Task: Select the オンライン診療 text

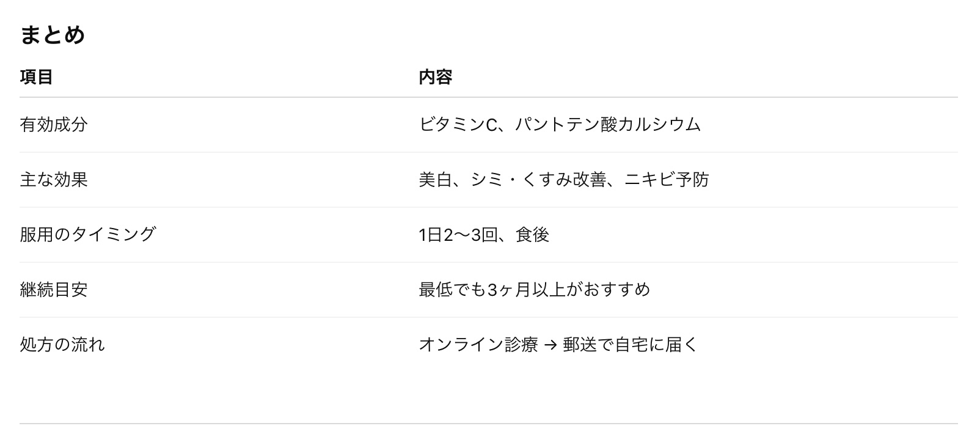Action: (478, 345)
